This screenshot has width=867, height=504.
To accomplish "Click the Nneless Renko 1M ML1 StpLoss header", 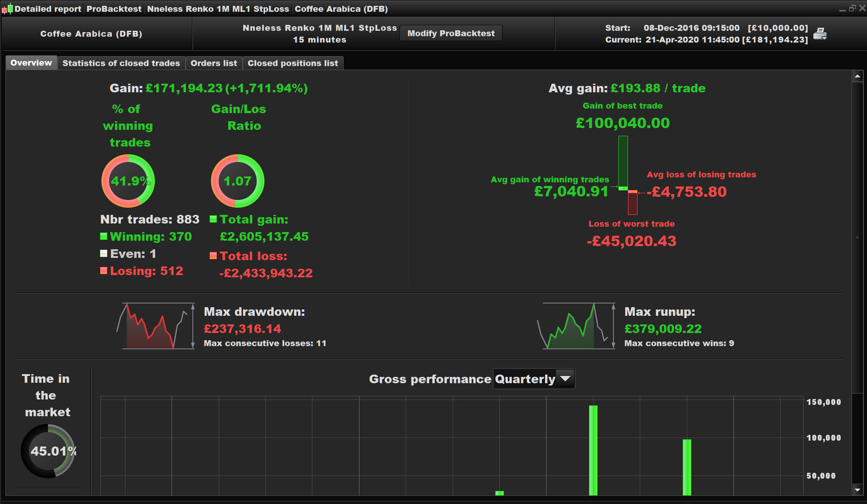I will coord(320,28).
